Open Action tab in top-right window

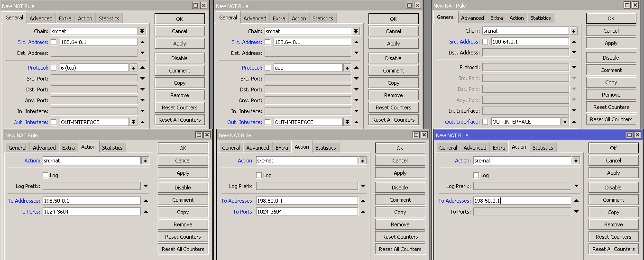[x=516, y=18]
